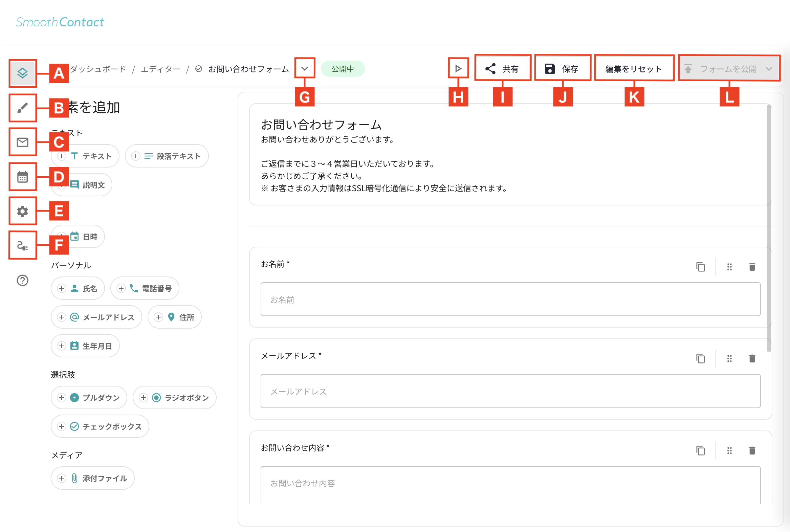This screenshot has height=532, width=790.
Task: Add a 日時 element
Action: tap(78, 237)
